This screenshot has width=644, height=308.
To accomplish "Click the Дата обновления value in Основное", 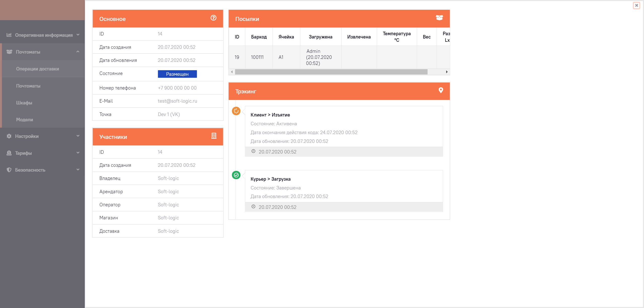I will tap(177, 60).
